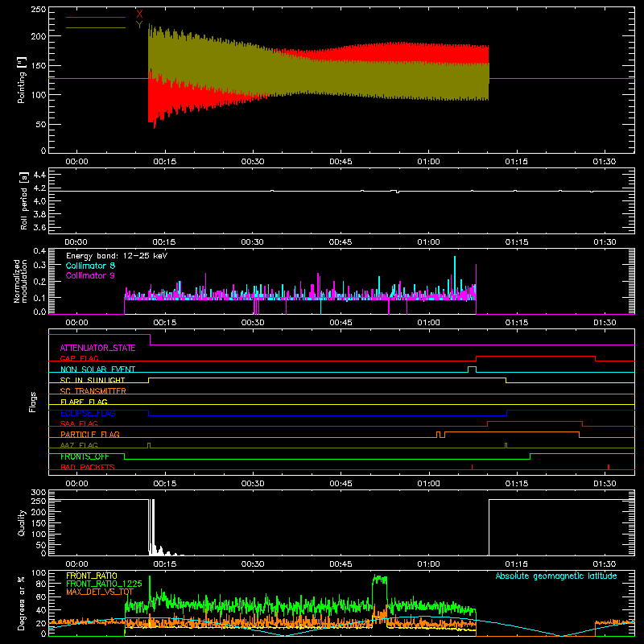Click the 4.0 tick on Roll period axis

(x=39, y=201)
